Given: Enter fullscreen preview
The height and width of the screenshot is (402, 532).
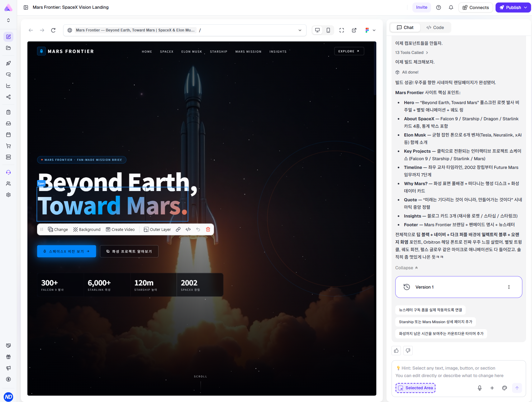Looking at the screenshot, I should tap(342, 30).
